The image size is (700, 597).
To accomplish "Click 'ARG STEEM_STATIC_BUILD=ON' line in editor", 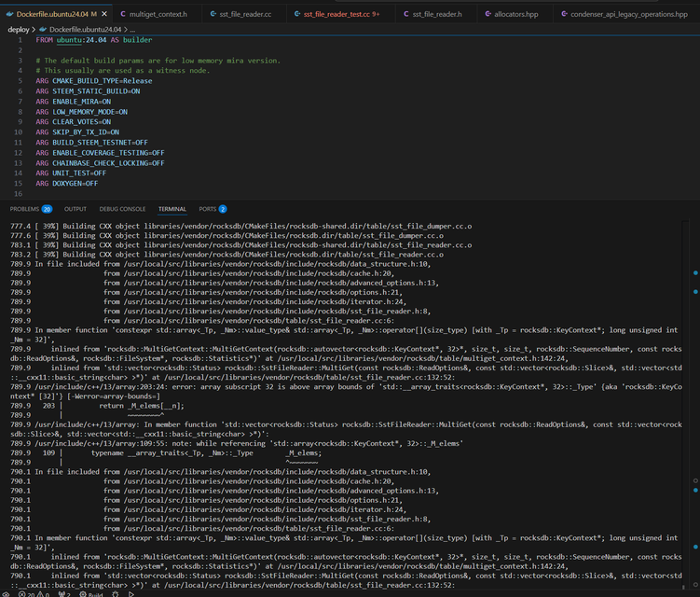I will pyautogui.click(x=88, y=91).
